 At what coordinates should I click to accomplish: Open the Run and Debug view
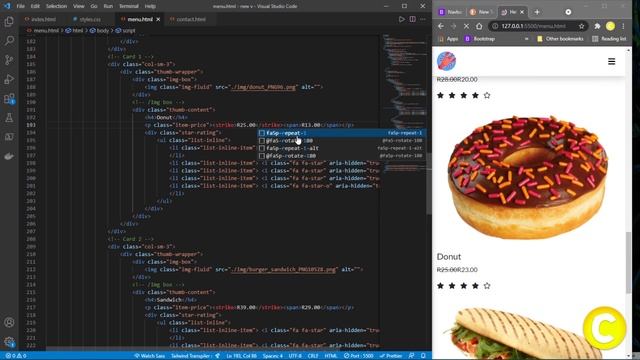coord(9,79)
